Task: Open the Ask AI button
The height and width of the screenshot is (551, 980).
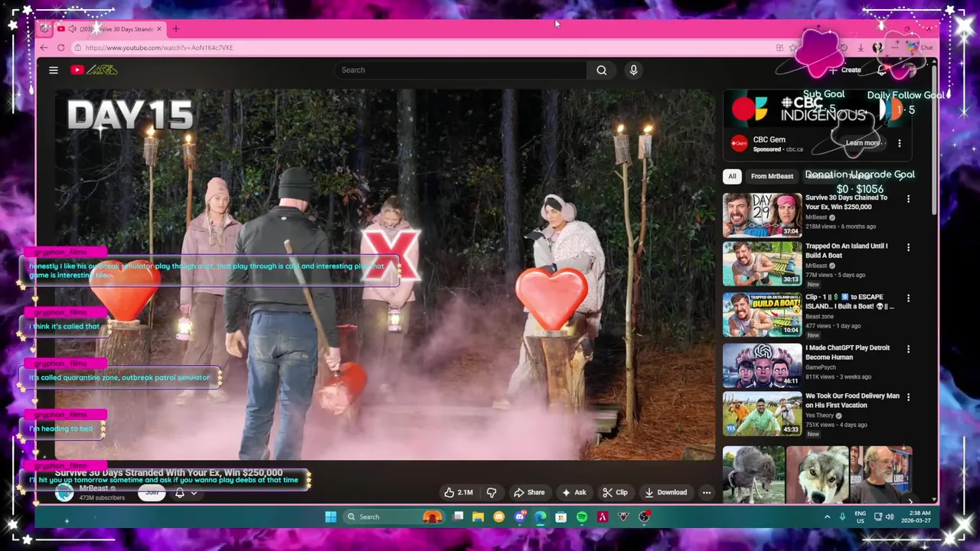Action: click(573, 492)
